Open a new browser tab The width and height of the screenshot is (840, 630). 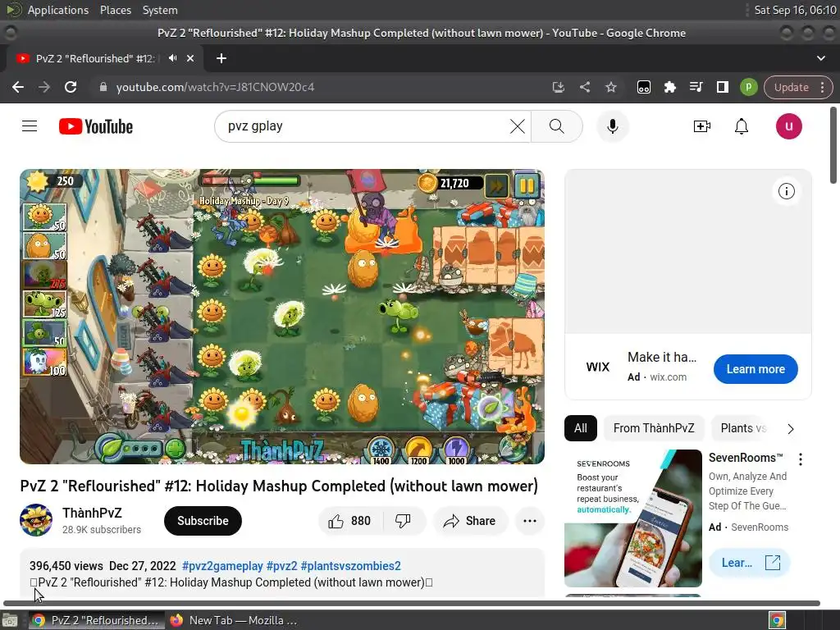[221, 58]
